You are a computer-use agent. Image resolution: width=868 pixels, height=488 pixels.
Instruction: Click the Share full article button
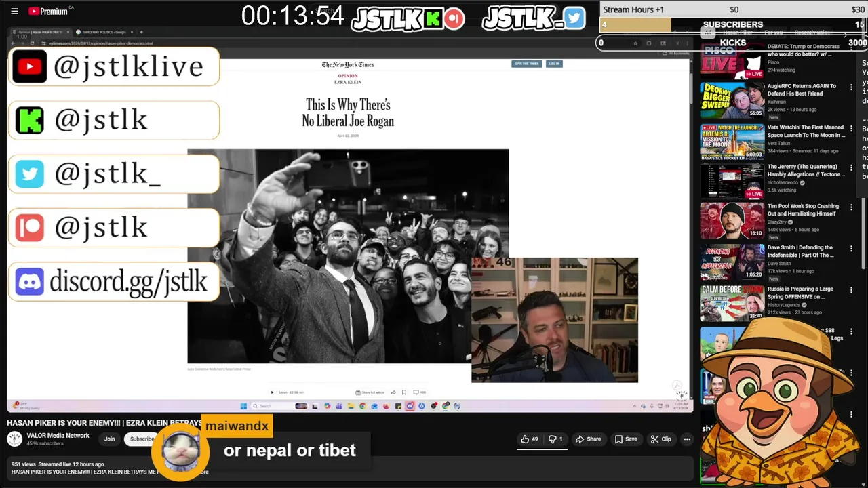(x=370, y=392)
